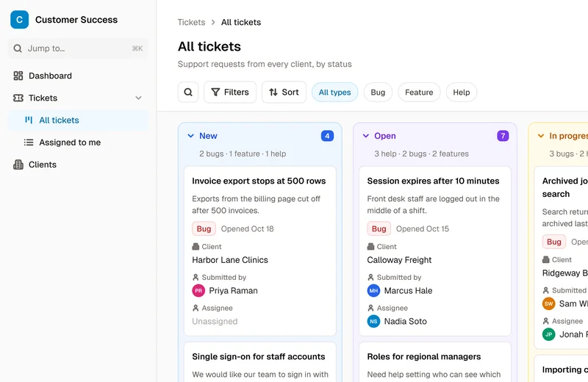This screenshot has width=588, height=382.
Task: Click the Clients building icon
Action: pyautogui.click(x=18, y=165)
